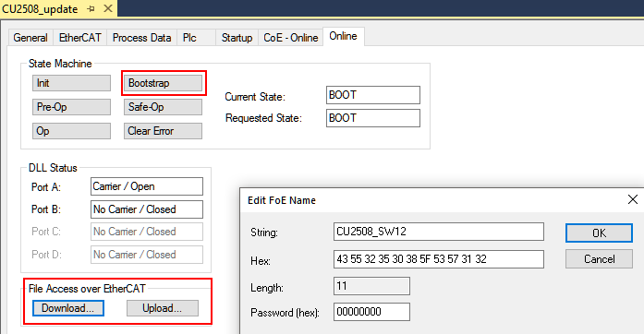
Task: Click the Port A status field
Action: (147, 186)
